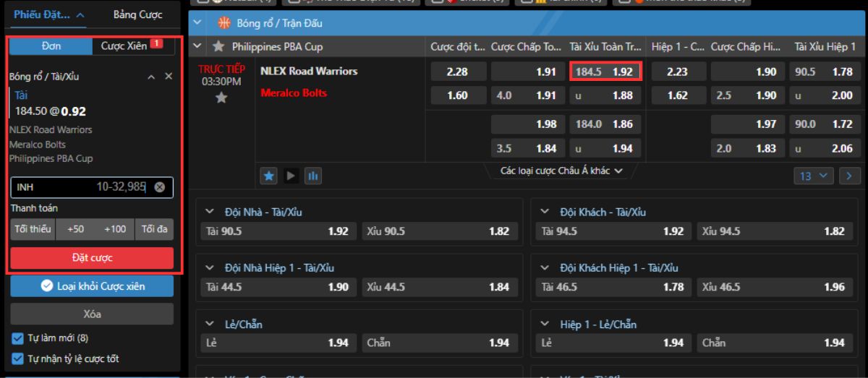
Task: Collapse Đội Nhà - Tài/Xỉu section
Action: click(210, 212)
